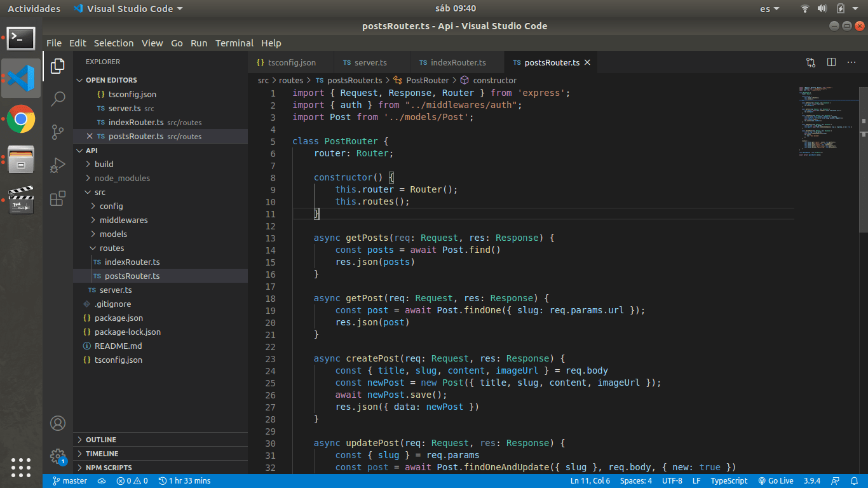The image size is (868, 488).
Task: Click the notifications bell in status bar
Action: pyautogui.click(x=854, y=481)
